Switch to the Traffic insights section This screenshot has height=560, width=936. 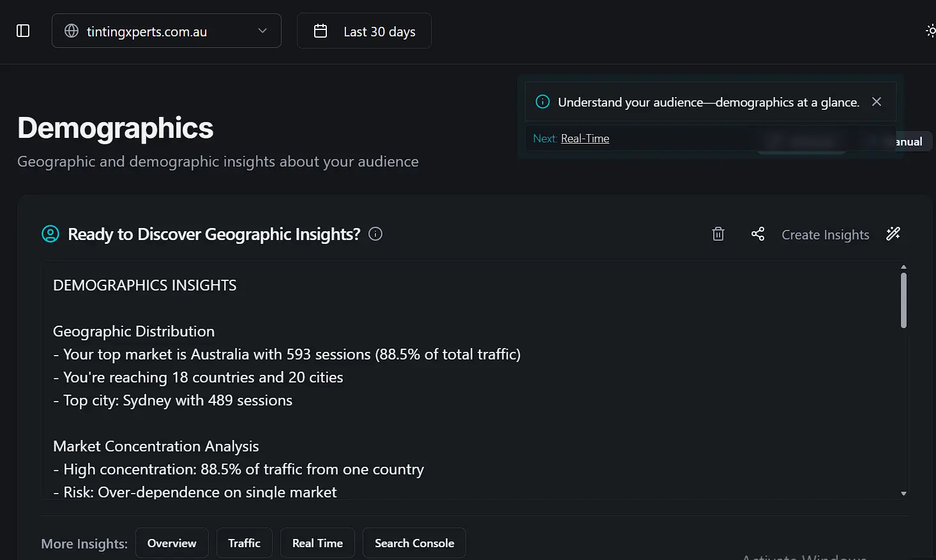pos(244,543)
